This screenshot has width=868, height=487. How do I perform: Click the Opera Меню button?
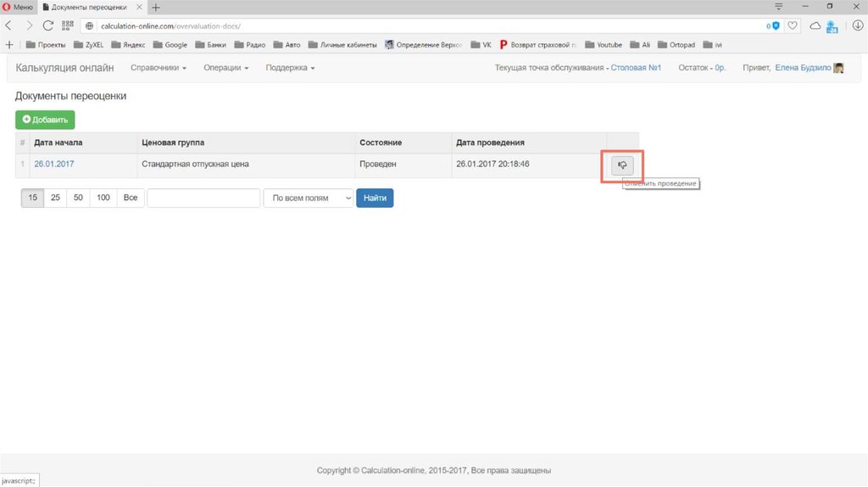18,7
